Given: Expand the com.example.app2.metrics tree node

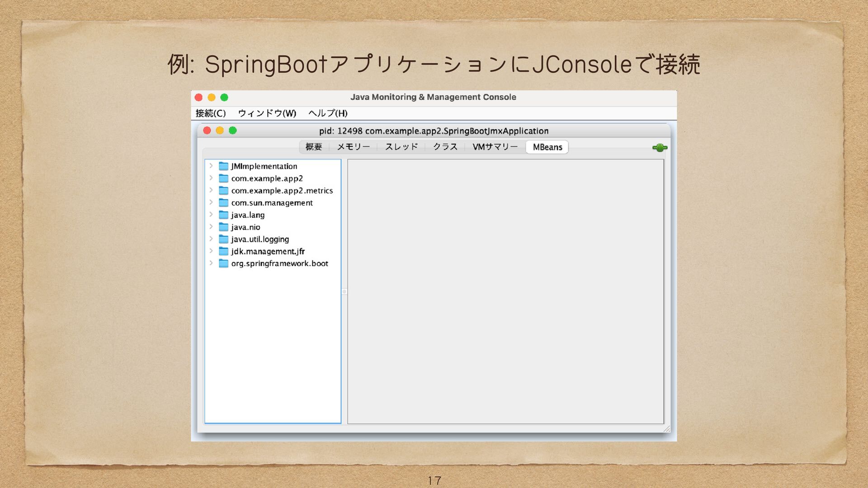Looking at the screenshot, I should coord(211,190).
